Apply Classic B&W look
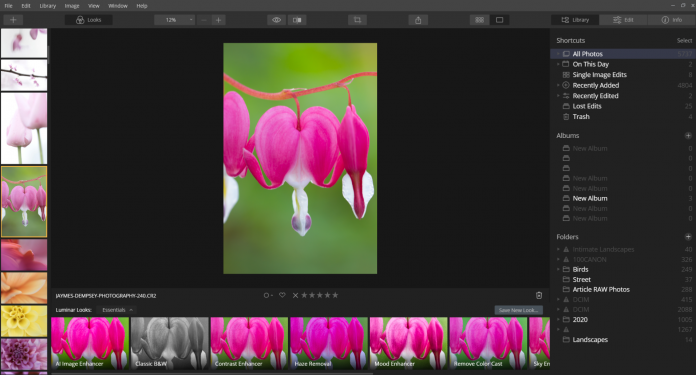The height and width of the screenshot is (375, 696). point(170,343)
